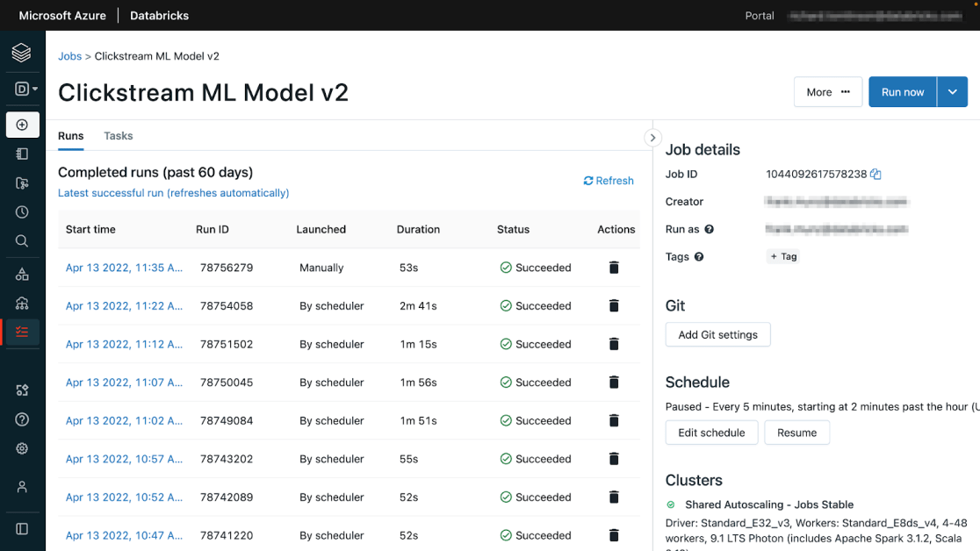Open the Create (plus) sidebar icon
980x551 pixels.
22,125
